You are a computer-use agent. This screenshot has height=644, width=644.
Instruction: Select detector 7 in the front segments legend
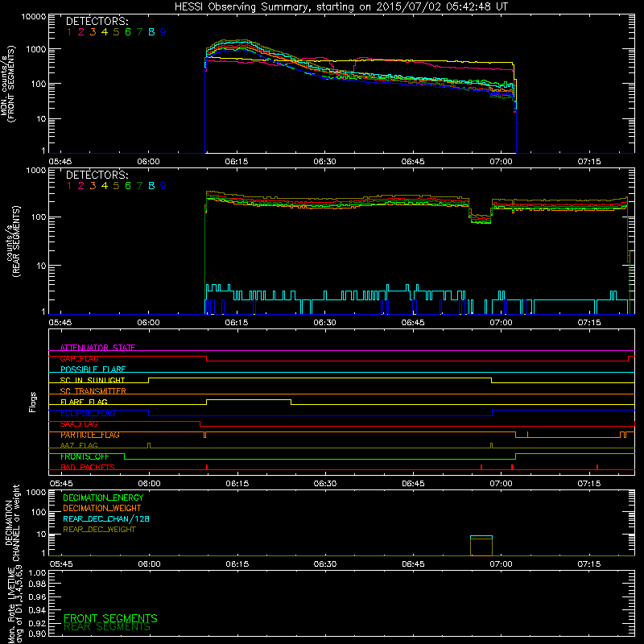[x=139, y=32]
